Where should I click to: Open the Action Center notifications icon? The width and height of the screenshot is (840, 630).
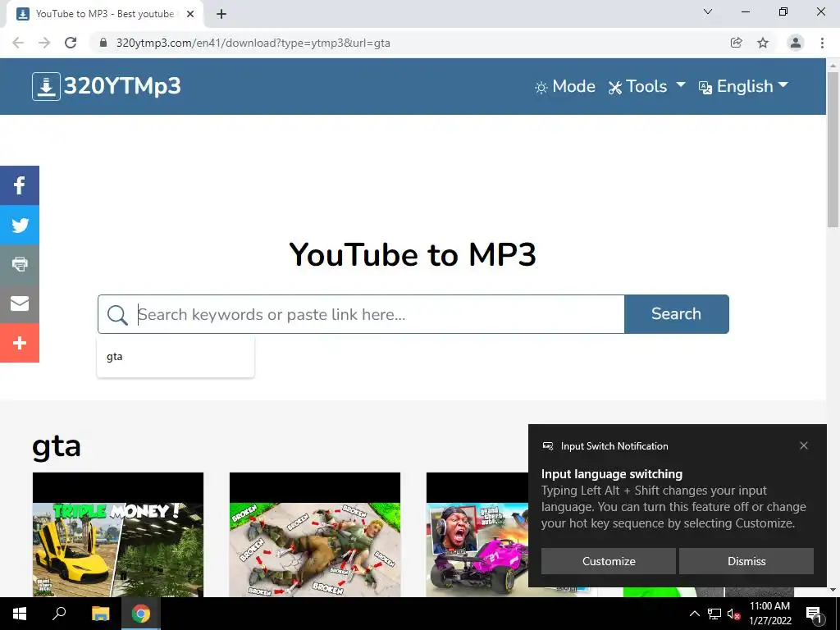pyautogui.click(x=814, y=614)
